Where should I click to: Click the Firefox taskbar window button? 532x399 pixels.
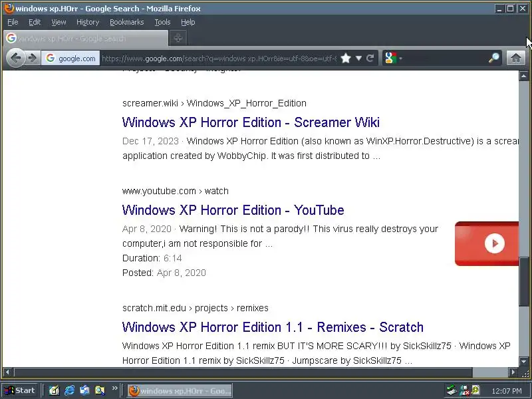click(180, 391)
